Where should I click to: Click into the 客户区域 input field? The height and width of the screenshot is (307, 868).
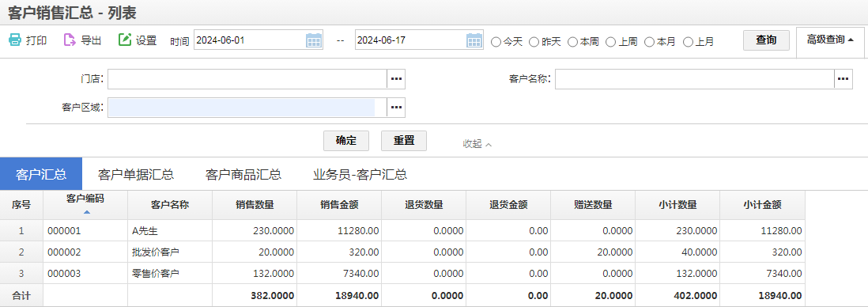point(247,108)
